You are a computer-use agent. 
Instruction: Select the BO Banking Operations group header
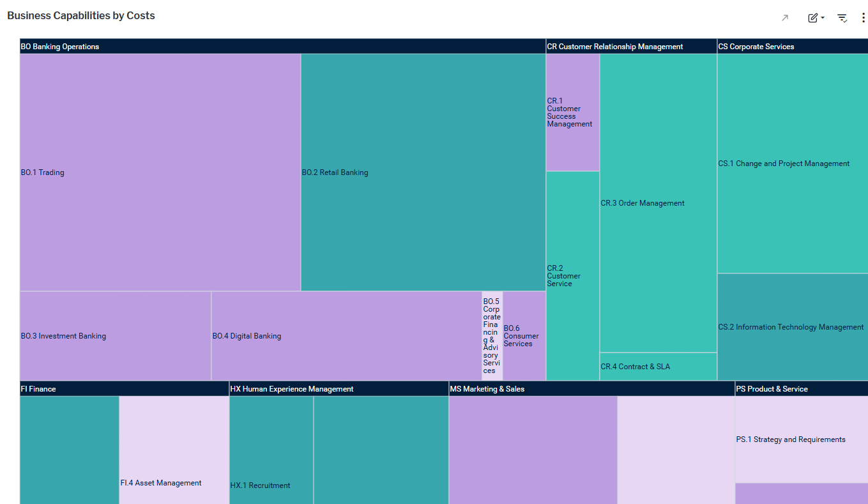[60, 47]
